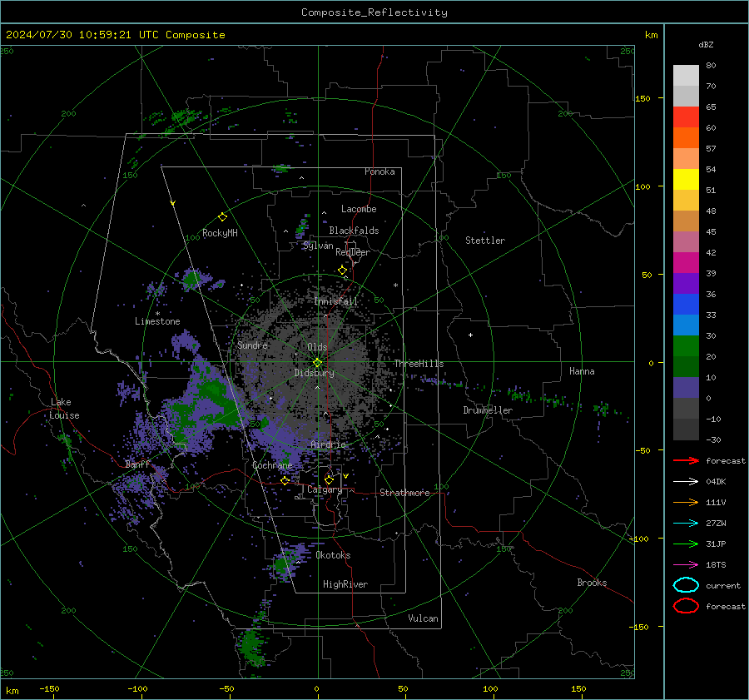Select the red 65 dBZ color swatch
This screenshot has height=700, width=749.
pos(686,117)
